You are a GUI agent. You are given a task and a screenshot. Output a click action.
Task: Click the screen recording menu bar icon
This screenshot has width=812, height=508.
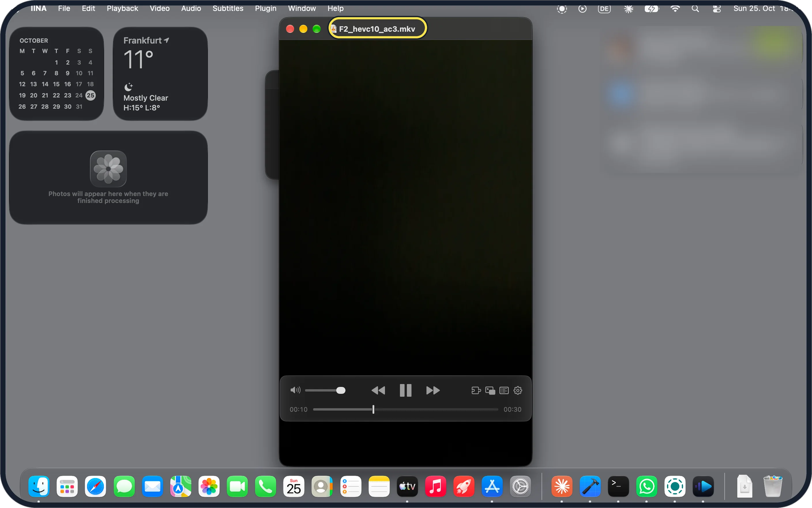[x=562, y=9]
